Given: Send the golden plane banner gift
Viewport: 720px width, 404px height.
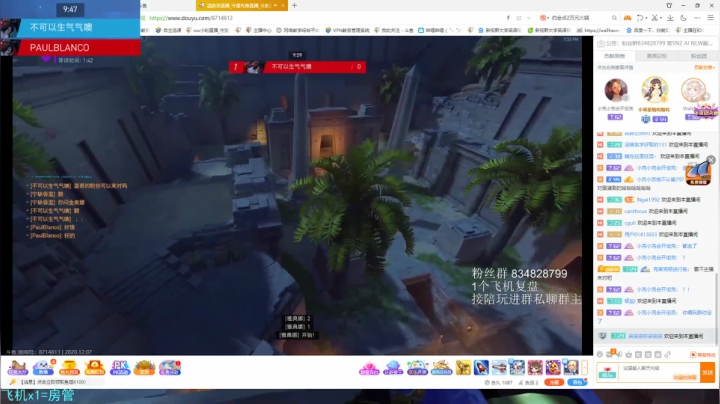Looking at the screenshot, I should coord(441,368).
